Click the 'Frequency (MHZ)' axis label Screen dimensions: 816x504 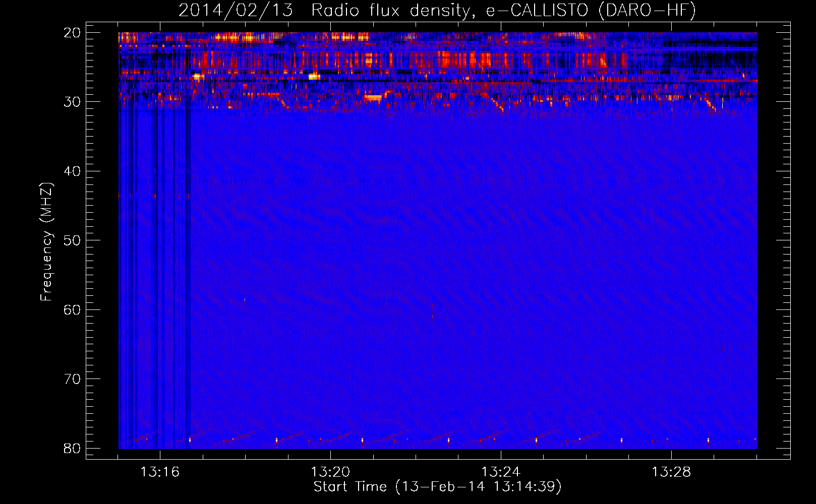(46, 242)
